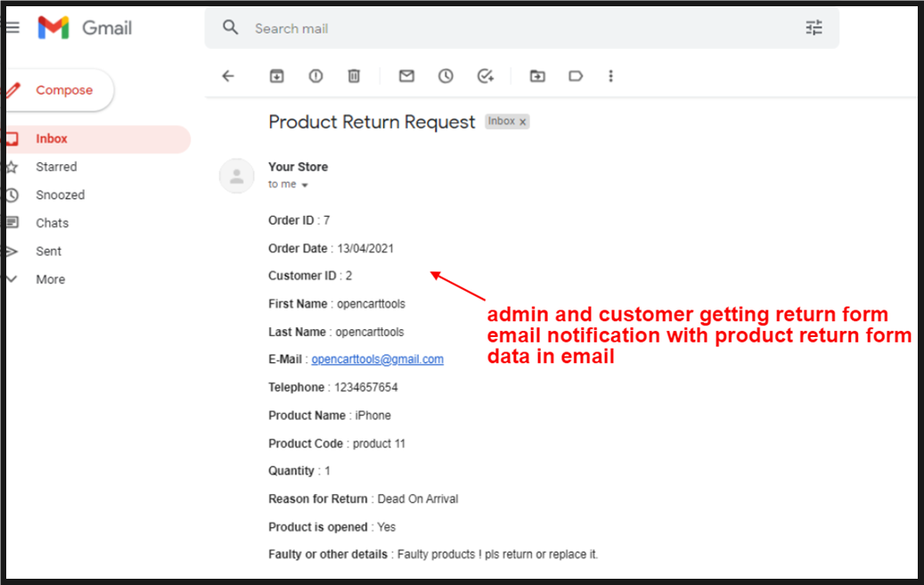Expand the More section in the sidebar
The height and width of the screenshot is (585, 924).
(x=49, y=279)
